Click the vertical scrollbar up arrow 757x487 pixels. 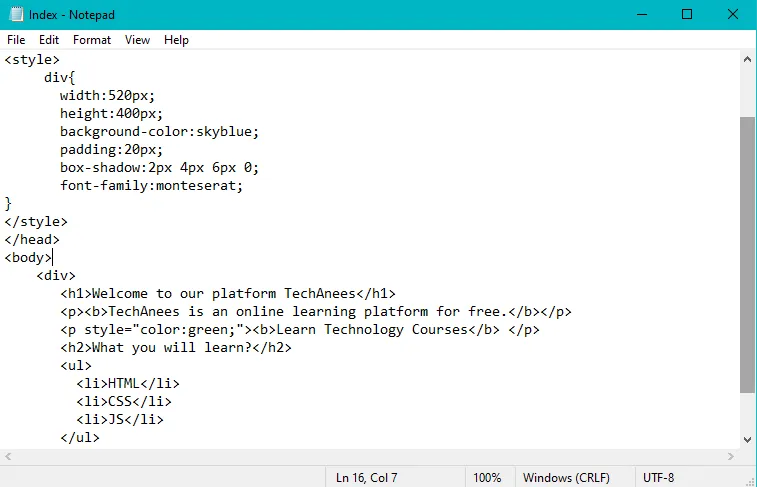pos(747,59)
